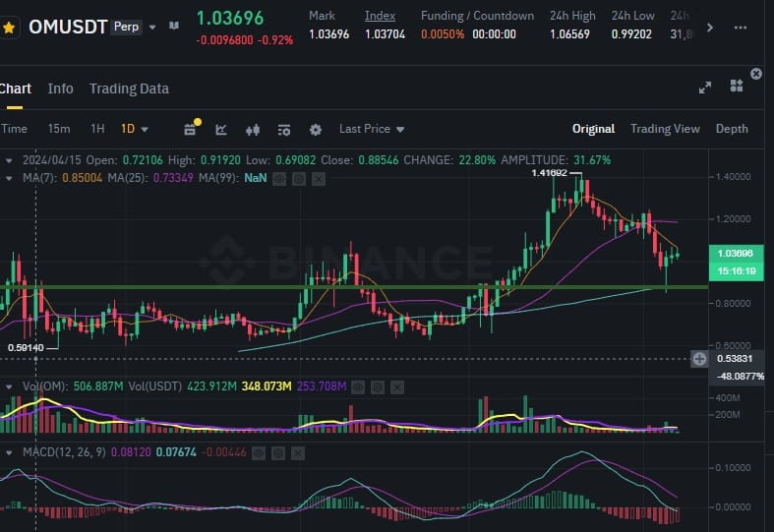Image resolution: width=774 pixels, height=532 pixels.
Task: Open MA indicator settings icon
Action: click(299, 179)
